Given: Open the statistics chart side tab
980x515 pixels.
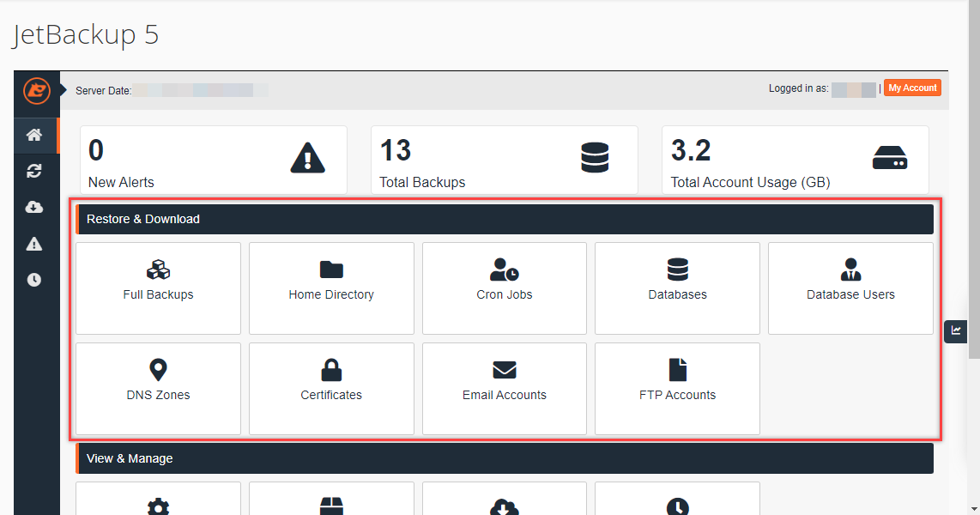Looking at the screenshot, I should tap(956, 330).
